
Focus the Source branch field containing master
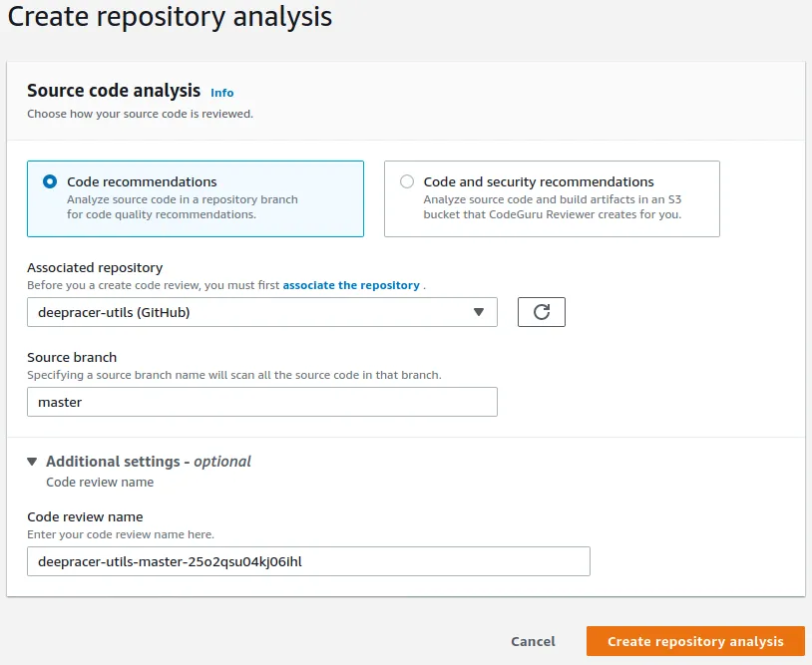pyautogui.click(x=262, y=402)
